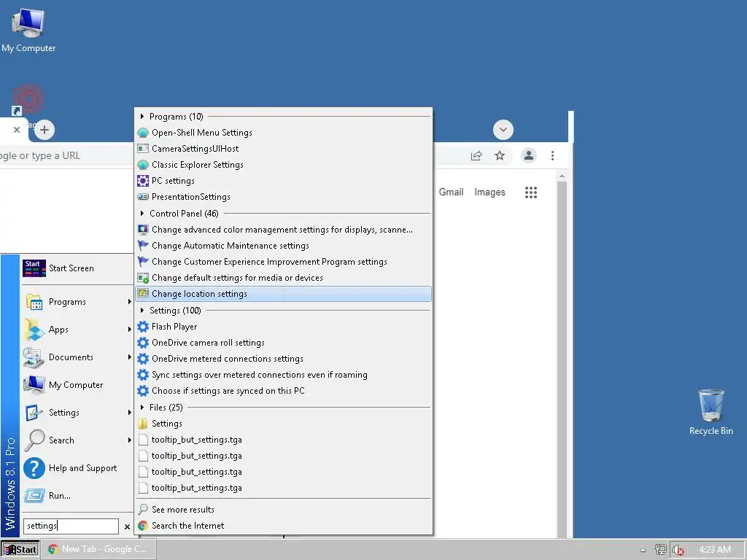Click the Start button
This screenshot has width=747, height=560.
[20, 550]
